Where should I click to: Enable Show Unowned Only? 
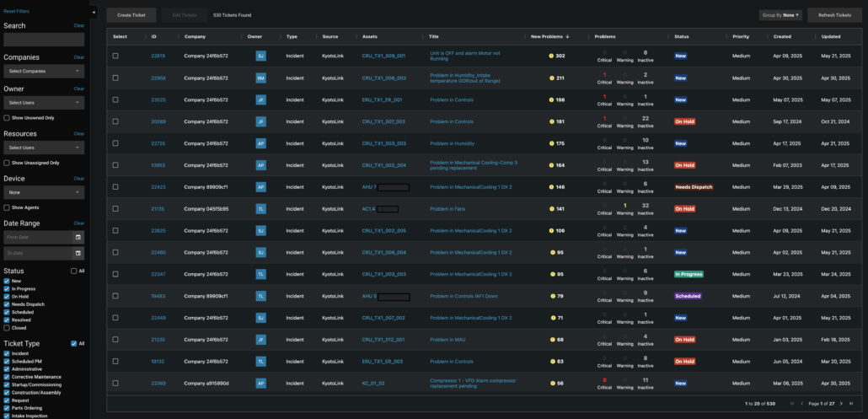[x=6, y=118]
